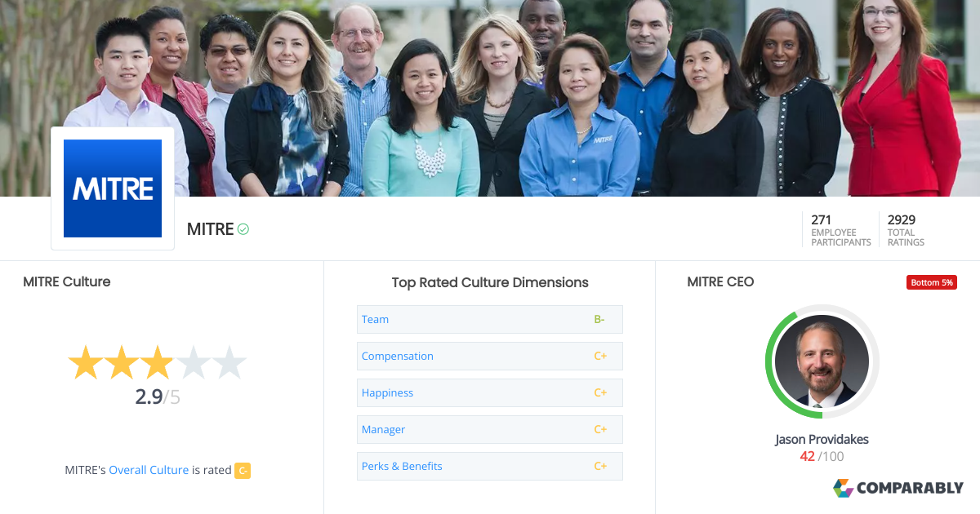The height and width of the screenshot is (514, 980).
Task: Open the Manager culture dimension row
Action: 490,429
